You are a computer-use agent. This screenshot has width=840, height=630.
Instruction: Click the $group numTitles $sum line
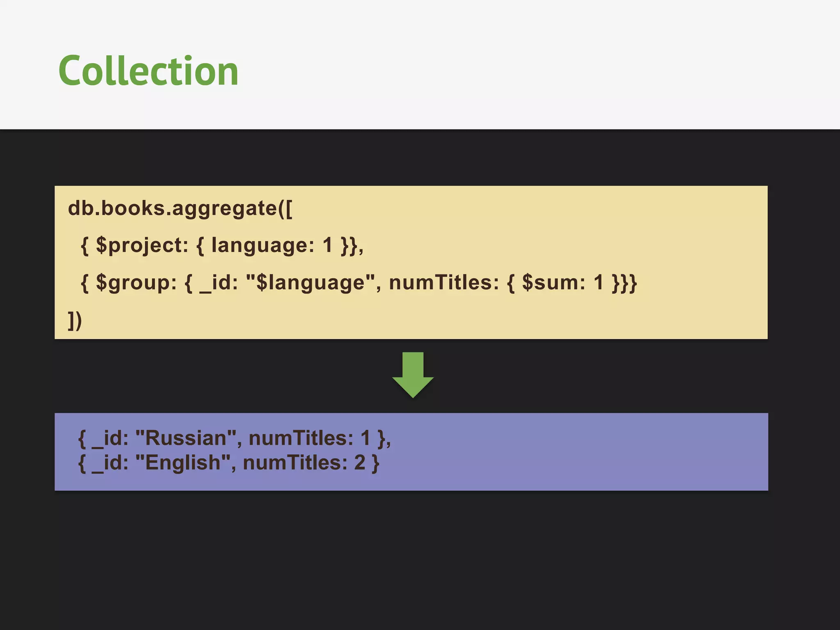click(x=358, y=283)
